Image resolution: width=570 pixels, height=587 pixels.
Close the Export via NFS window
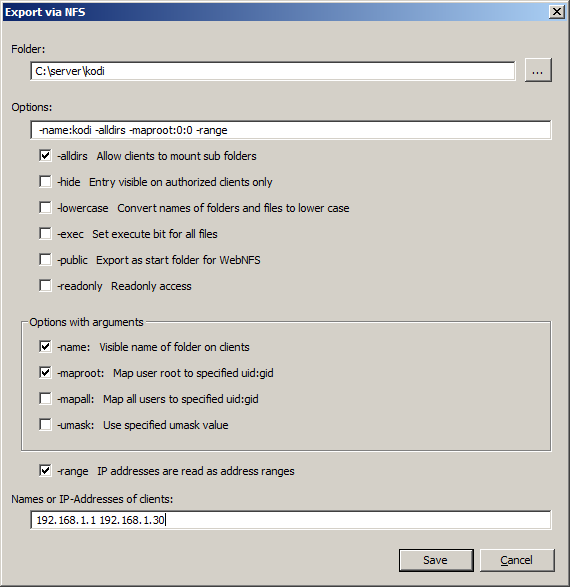coord(557,12)
